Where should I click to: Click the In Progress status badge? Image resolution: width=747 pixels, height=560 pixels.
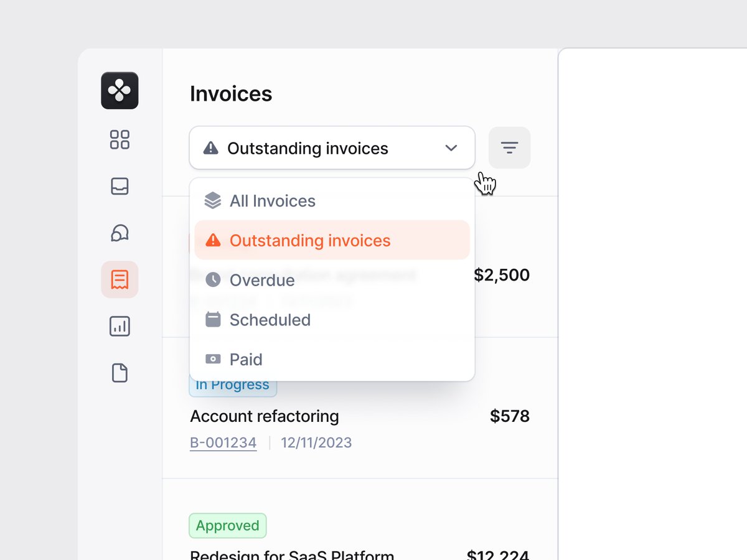[x=233, y=386]
